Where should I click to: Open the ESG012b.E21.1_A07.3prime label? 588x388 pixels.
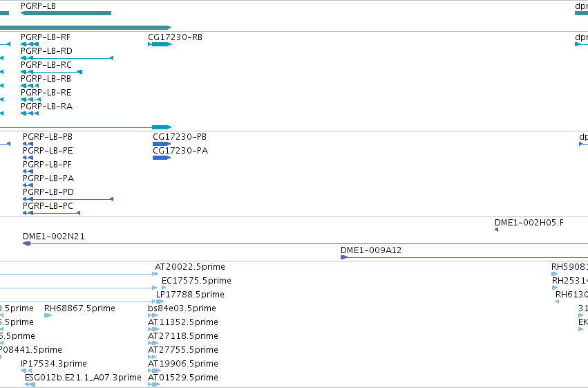tap(83, 378)
